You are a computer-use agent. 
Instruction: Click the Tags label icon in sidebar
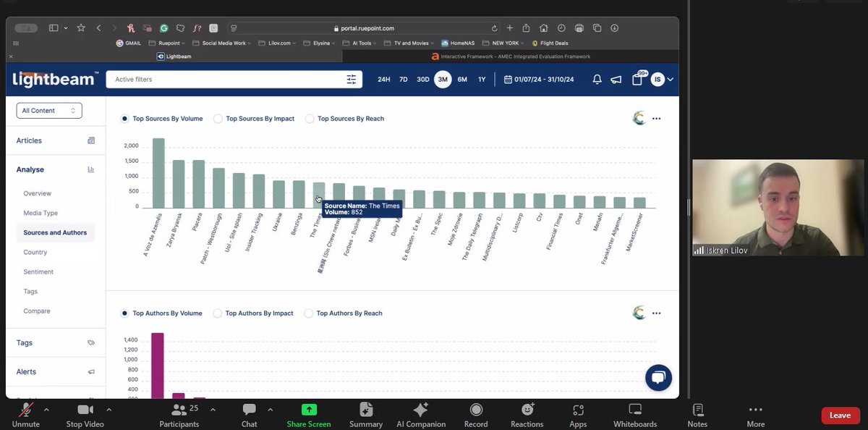point(91,343)
